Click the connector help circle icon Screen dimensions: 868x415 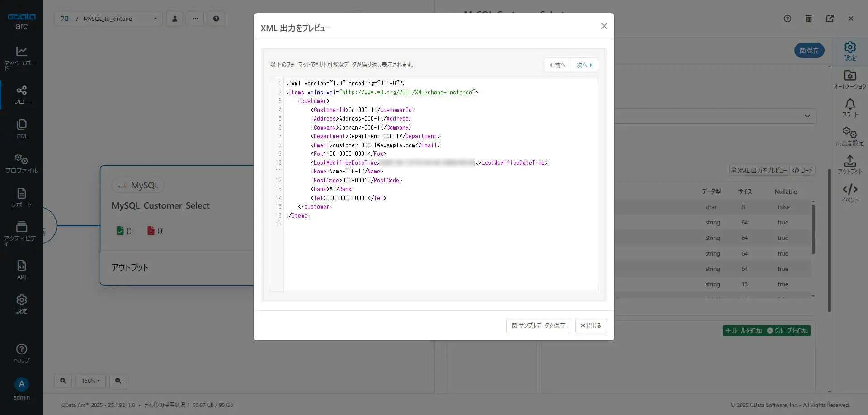[788, 19]
